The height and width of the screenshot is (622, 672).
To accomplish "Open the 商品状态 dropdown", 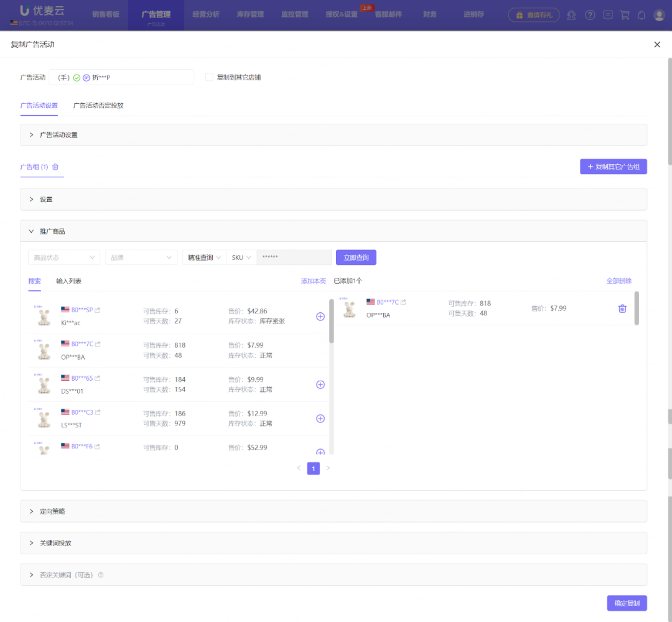I will click(64, 258).
